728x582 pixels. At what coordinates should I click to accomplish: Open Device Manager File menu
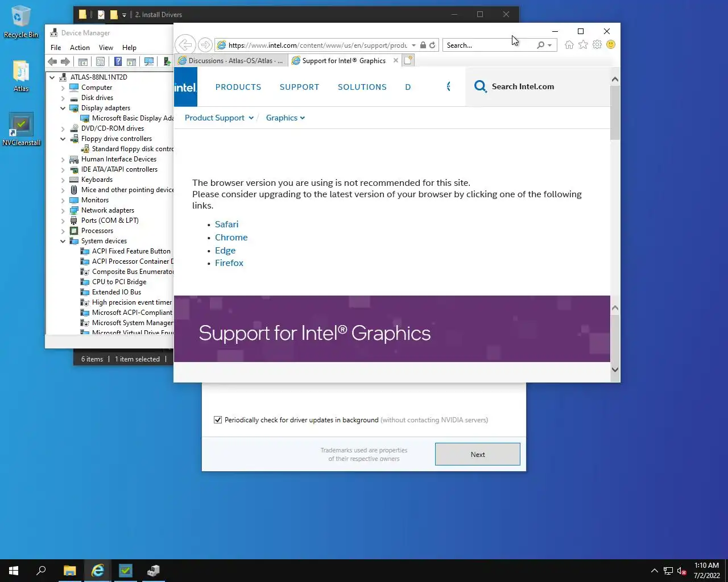click(56, 48)
